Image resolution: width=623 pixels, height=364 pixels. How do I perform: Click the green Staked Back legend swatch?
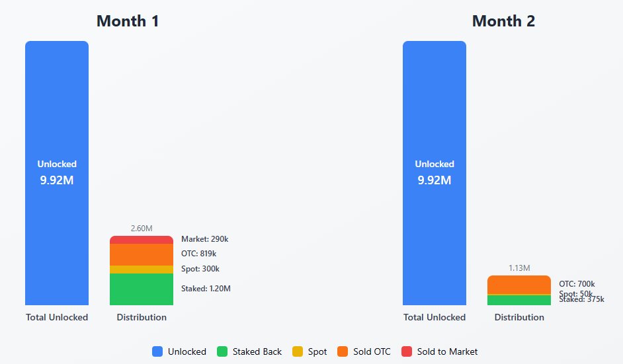[x=222, y=351]
